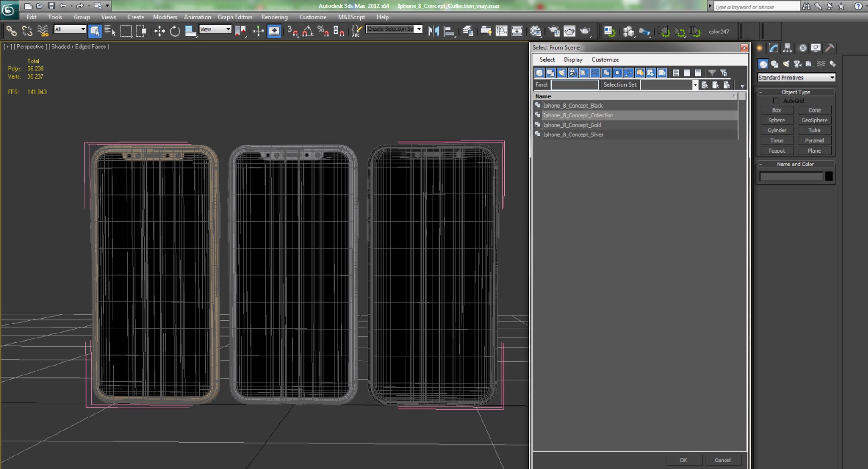Open the Display command panel tab
The image size is (868, 469).
point(816,48)
